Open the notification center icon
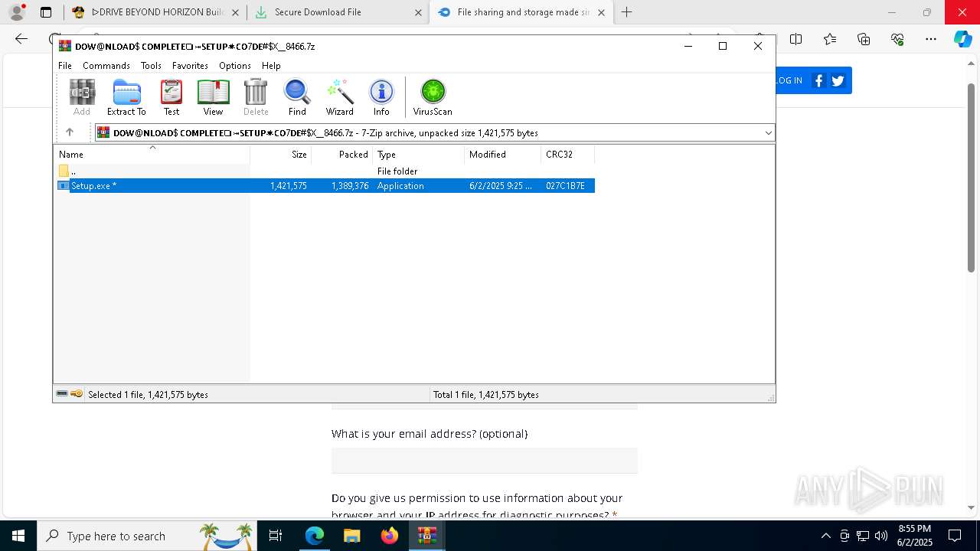 (x=955, y=536)
